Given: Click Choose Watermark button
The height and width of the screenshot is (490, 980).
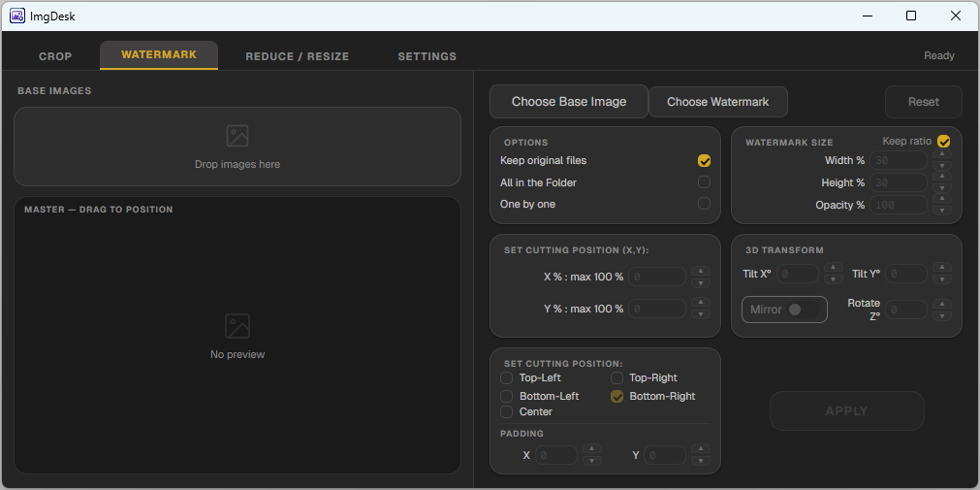Looking at the screenshot, I should 718,101.
